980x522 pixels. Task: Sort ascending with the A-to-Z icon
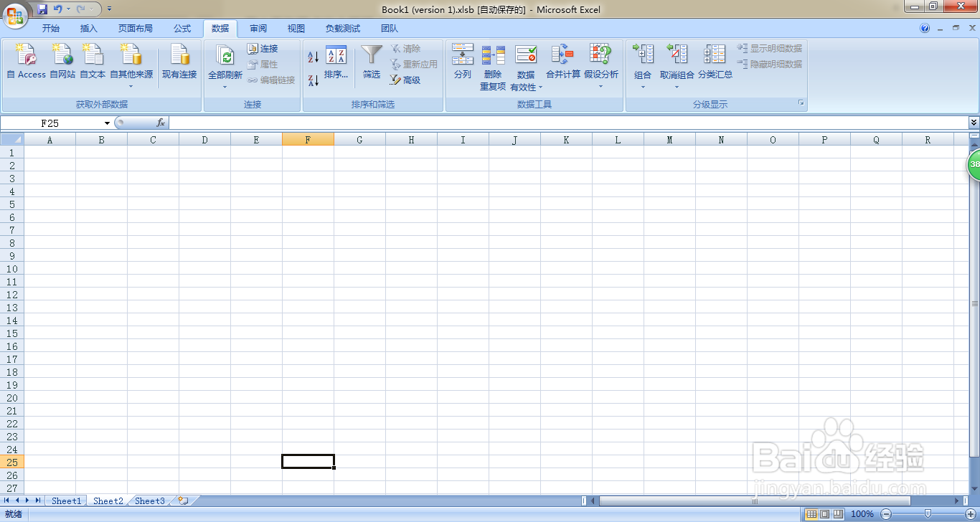pyautogui.click(x=313, y=57)
